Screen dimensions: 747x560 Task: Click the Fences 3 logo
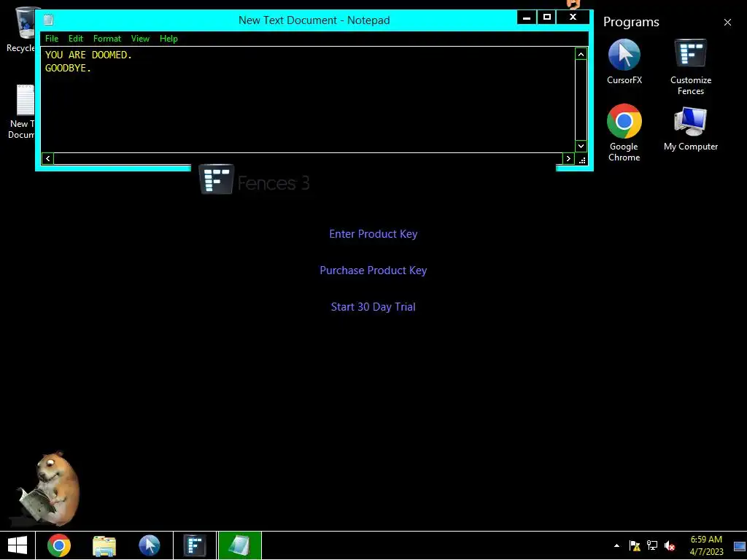[x=254, y=179]
